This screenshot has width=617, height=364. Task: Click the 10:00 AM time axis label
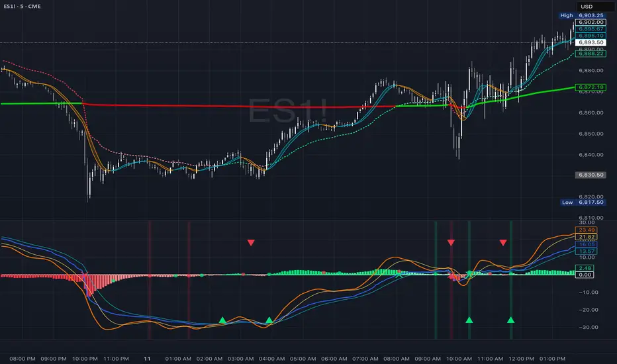pos(459,359)
